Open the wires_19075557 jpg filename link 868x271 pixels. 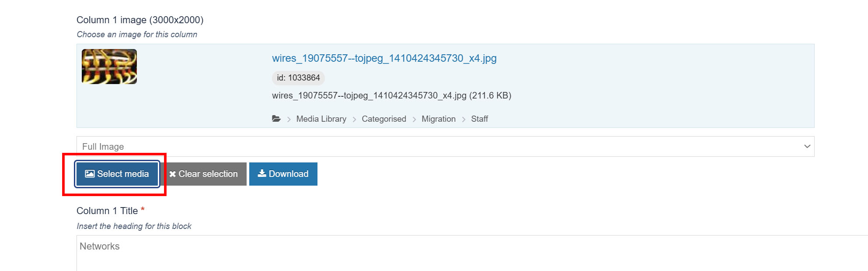click(384, 58)
